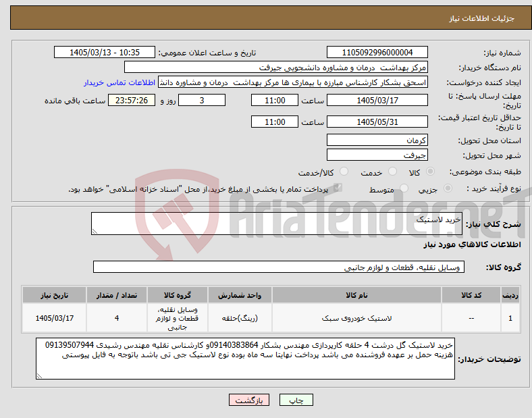Click resize handle of buyer notes textarea
Viewport: 532px width, 418px height.
click(39, 376)
